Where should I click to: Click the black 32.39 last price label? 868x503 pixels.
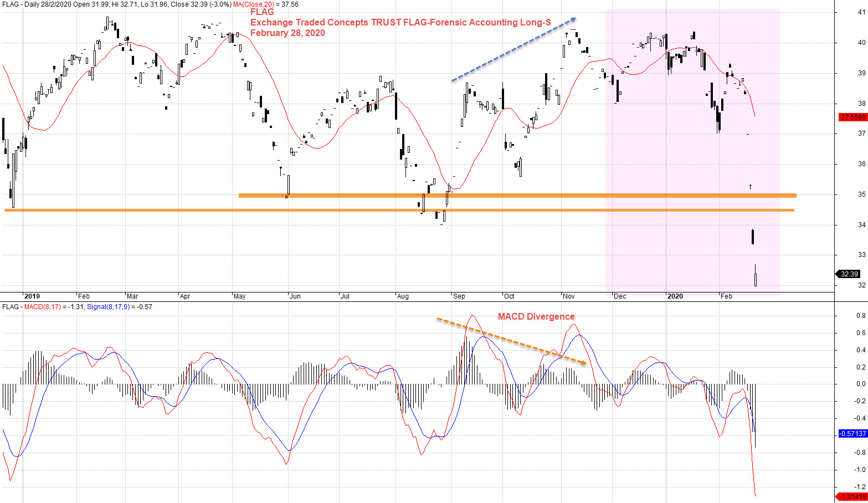pos(848,274)
